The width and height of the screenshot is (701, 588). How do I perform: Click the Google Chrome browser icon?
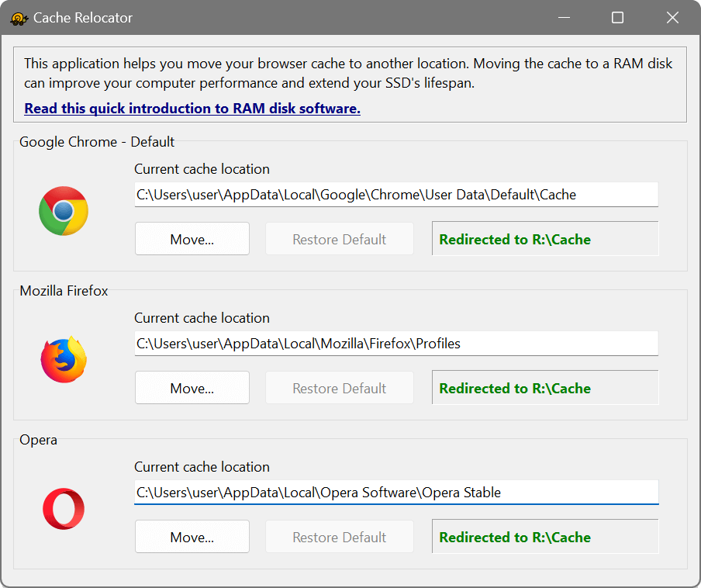(64, 211)
